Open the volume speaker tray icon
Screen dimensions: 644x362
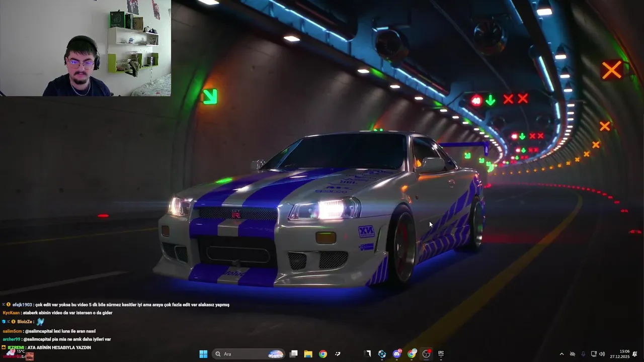pos(602,354)
